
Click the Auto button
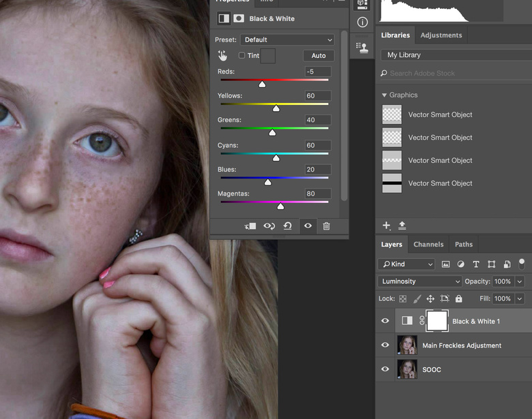319,56
